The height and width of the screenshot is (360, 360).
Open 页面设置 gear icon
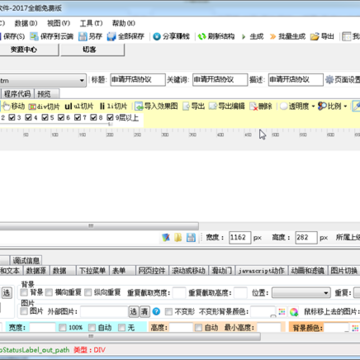329,80
